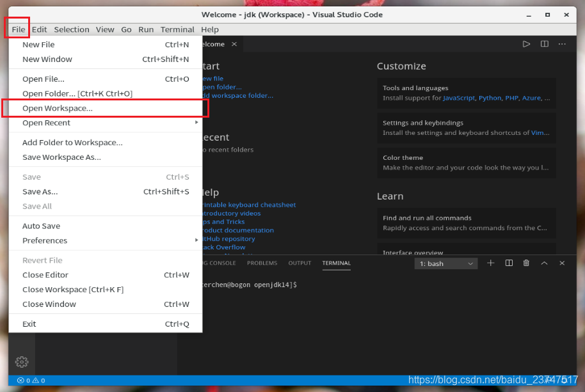Choose Save Workspace As...
Image resolution: width=585 pixels, height=392 pixels.
106,157
